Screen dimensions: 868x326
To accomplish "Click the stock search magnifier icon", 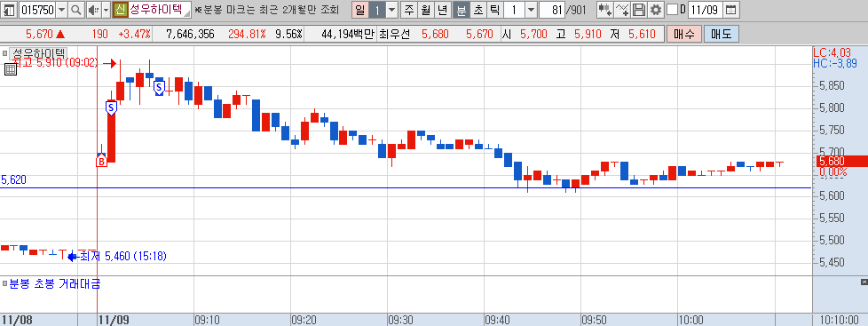I will click(76, 10).
